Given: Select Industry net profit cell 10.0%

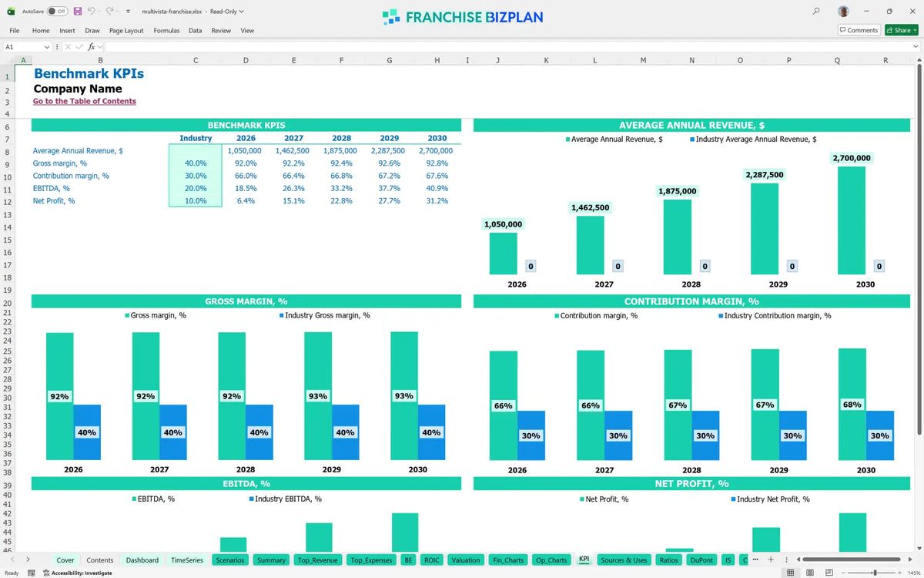Looking at the screenshot, I should point(196,201).
